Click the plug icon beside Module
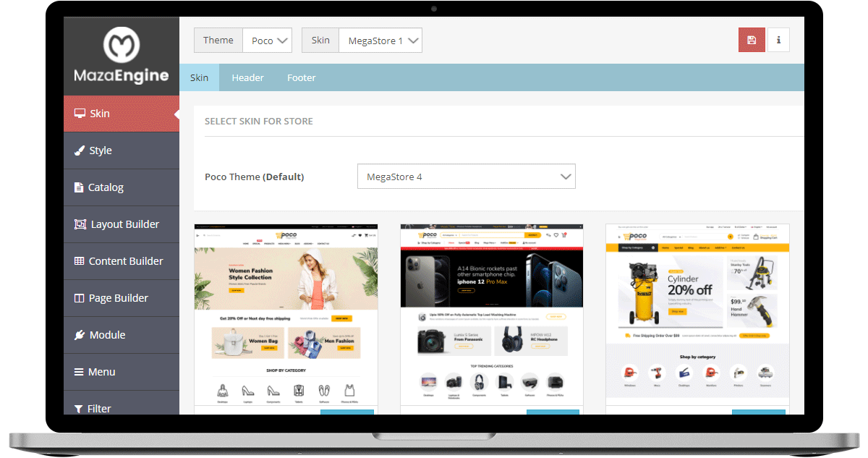Screen dimensions: 868x458 [x=80, y=335]
